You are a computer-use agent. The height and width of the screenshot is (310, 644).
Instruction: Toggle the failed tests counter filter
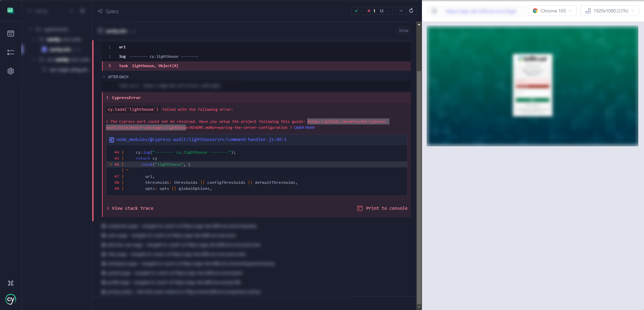tap(371, 10)
